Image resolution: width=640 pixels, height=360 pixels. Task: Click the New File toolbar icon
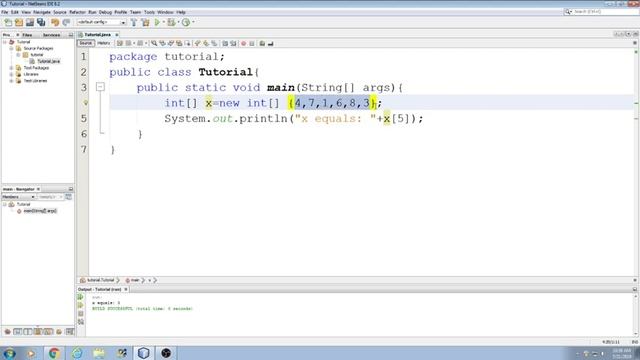[x=8, y=22]
